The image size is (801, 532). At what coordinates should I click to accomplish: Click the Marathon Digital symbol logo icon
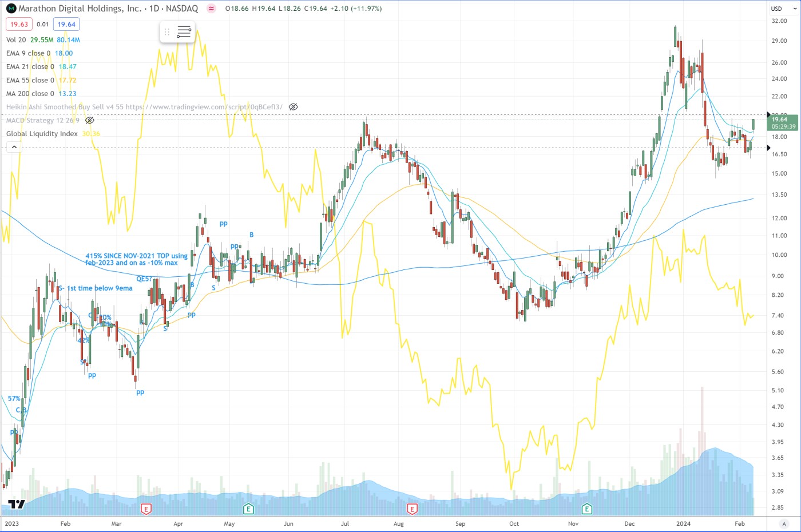[11, 9]
